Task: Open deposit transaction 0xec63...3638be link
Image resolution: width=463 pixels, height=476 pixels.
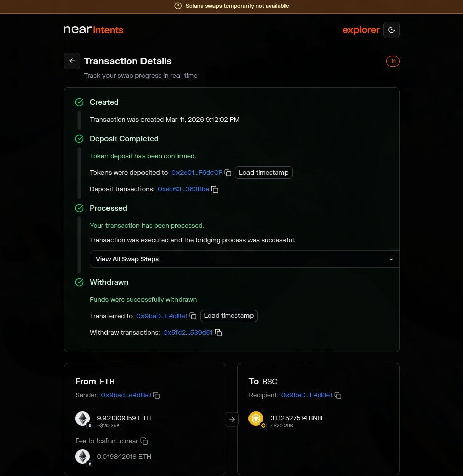Action: point(184,189)
